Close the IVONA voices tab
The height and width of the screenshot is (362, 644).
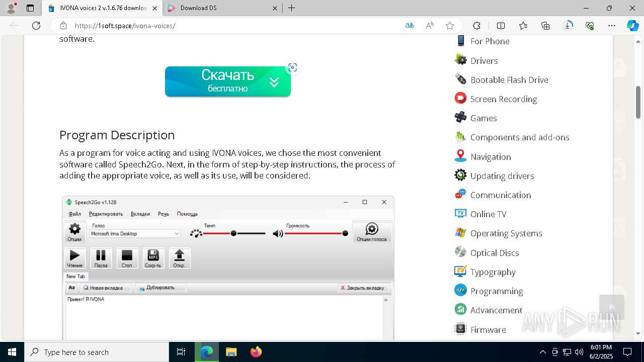tap(154, 8)
